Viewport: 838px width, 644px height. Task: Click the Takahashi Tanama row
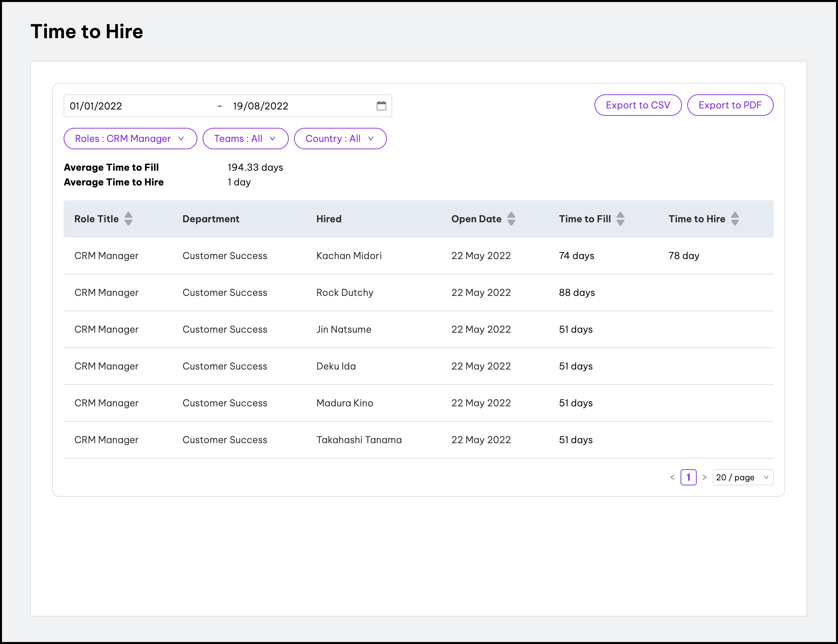pyautogui.click(x=359, y=440)
